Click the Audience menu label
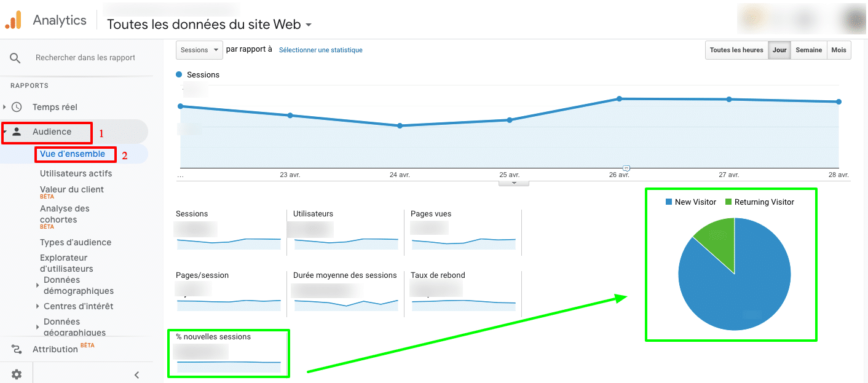 pyautogui.click(x=52, y=132)
